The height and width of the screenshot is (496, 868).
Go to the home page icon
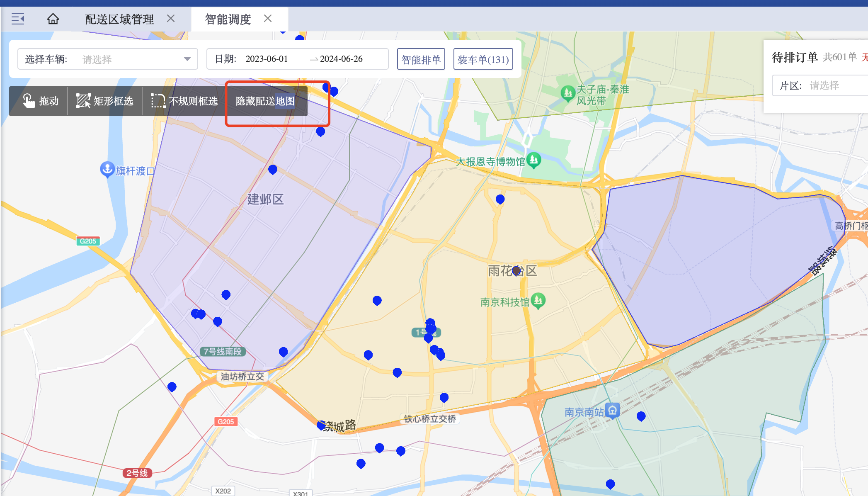pyautogui.click(x=53, y=19)
